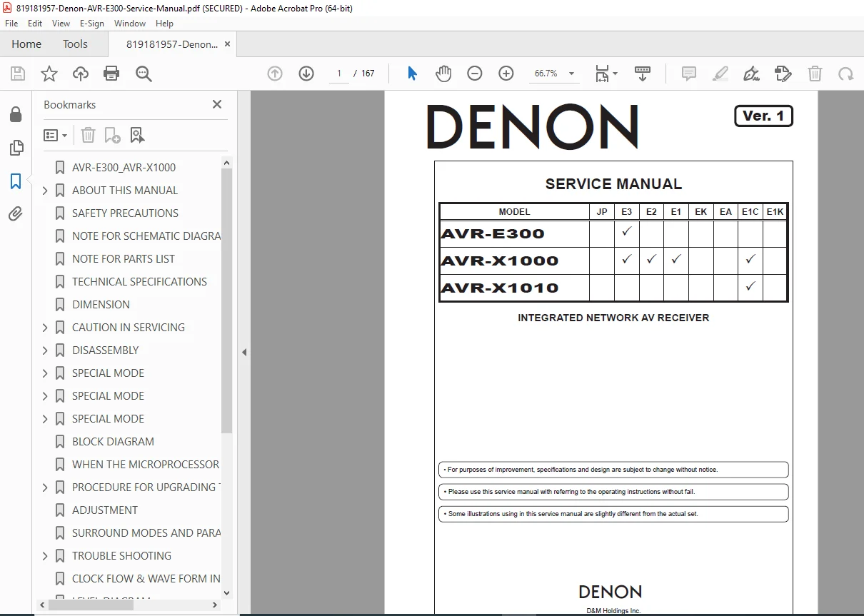Open DIMENSION bookmark
Screen dimensions: 864x616
[101, 305]
